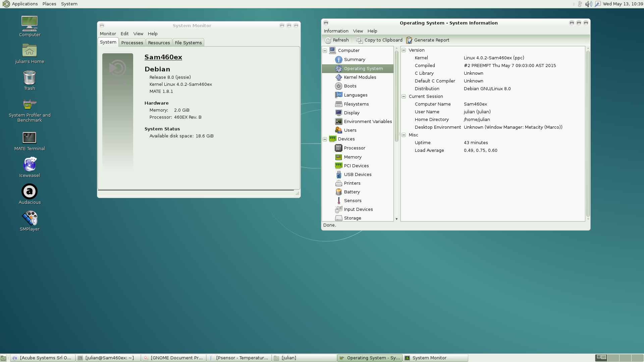The image size is (644, 362).
Task: Select the Kernel Modules sidebar icon
Action: (339, 77)
